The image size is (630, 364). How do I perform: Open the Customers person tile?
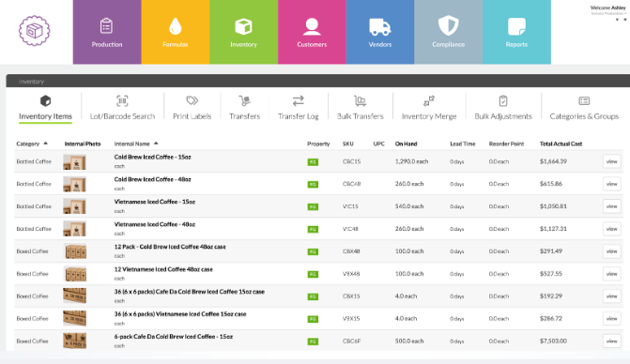(312, 32)
